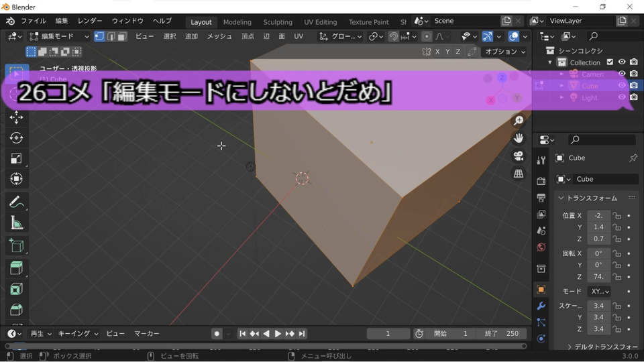The height and width of the screenshot is (362, 644).
Task: Open the Render properties tab
Action: point(541,181)
